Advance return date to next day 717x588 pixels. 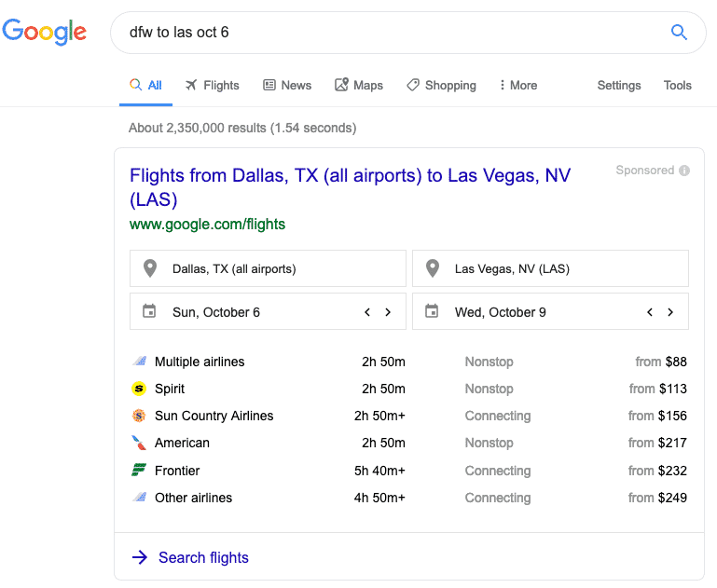(670, 312)
